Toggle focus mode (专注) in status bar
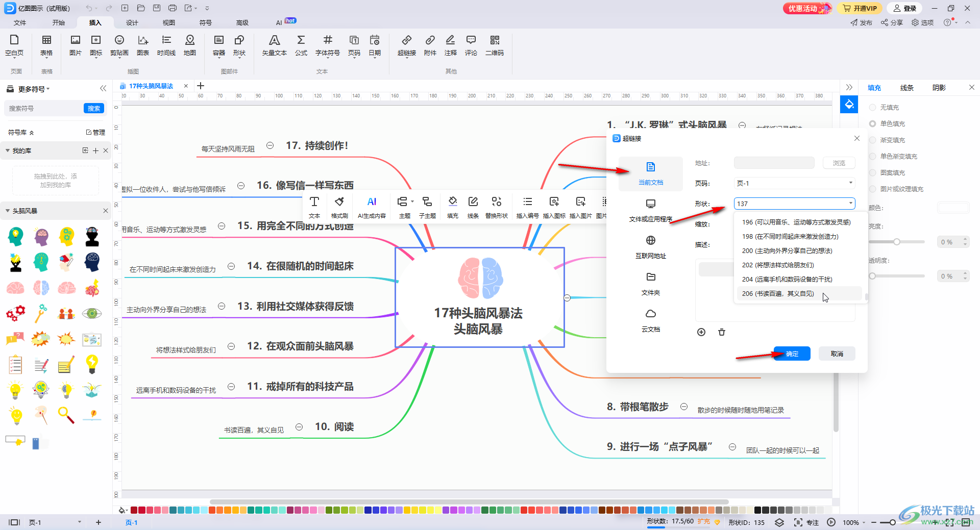980x530 pixels. click(806, 522)
